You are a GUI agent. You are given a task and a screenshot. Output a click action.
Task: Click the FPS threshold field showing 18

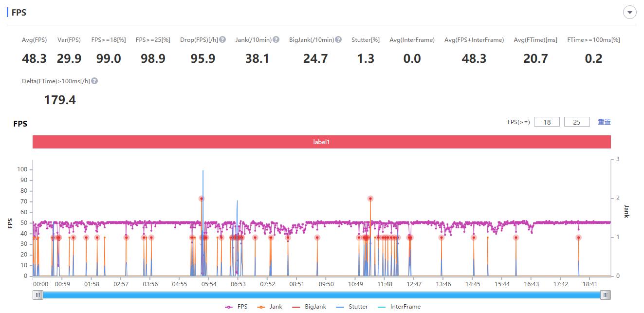pos(547,122)
